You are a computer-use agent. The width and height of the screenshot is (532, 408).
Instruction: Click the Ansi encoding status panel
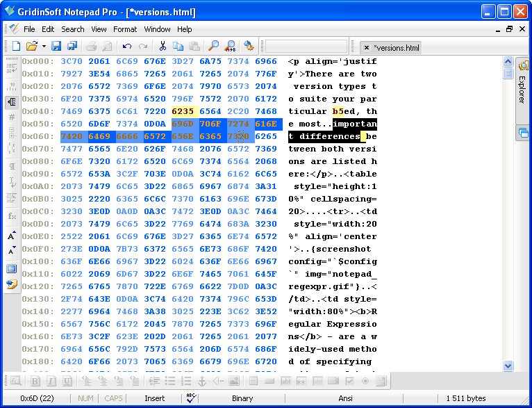coord(345,398)
